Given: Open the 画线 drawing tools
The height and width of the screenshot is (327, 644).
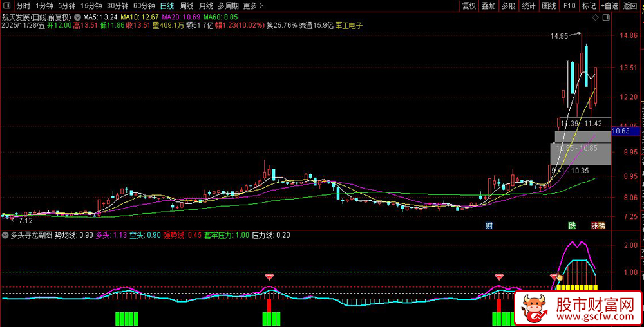Looking at the screenshot, I should pyautogui.click(x=549, y=6).
